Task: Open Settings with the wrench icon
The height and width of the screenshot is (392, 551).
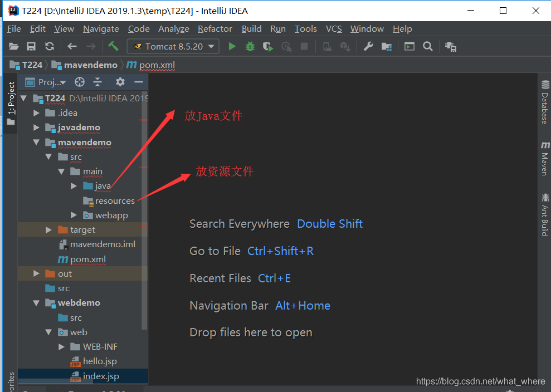Action: 368,46
